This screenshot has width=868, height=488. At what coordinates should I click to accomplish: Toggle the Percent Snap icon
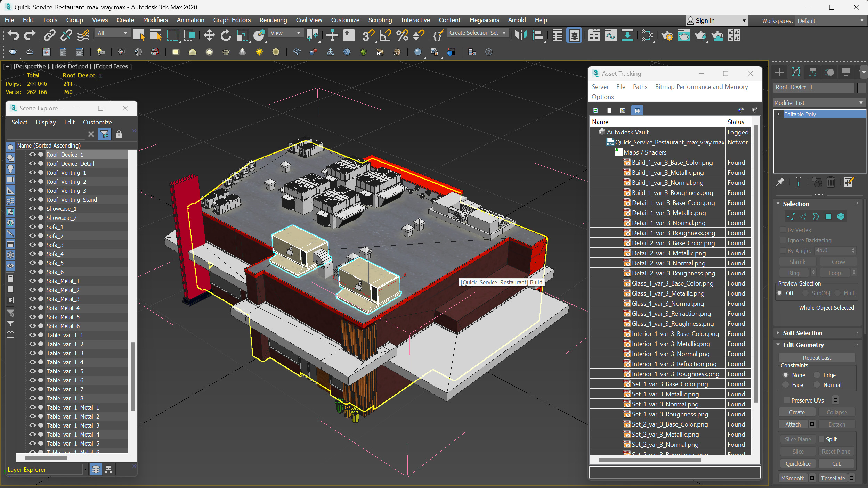[x=402, y=35]
